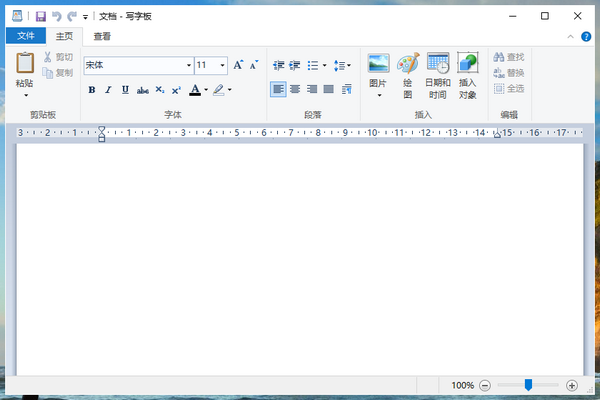Save the document from the quick access toolbar
The width and height of the screenshot is (600, 400).
(x=41, y=16)
